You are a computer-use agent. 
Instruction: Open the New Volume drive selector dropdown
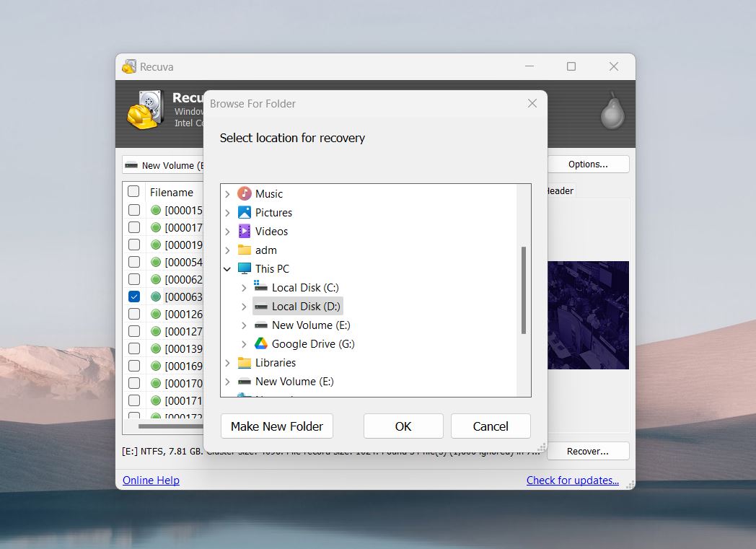(163, 165)
